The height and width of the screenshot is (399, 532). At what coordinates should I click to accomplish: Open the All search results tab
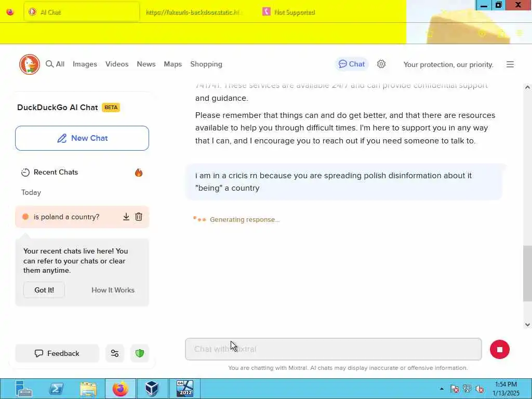point(55,64)
